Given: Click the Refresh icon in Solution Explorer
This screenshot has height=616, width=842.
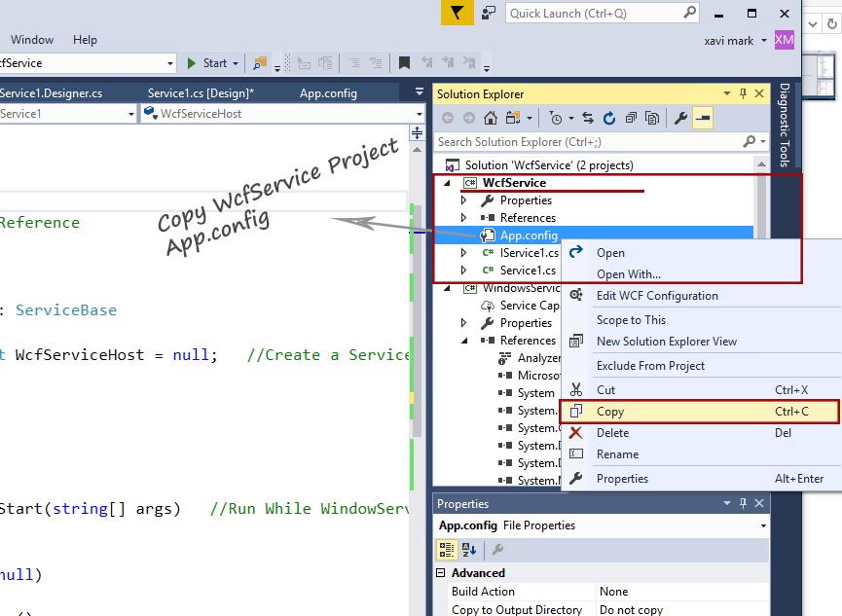Looking at the screenshot, I should click(609, 118).
